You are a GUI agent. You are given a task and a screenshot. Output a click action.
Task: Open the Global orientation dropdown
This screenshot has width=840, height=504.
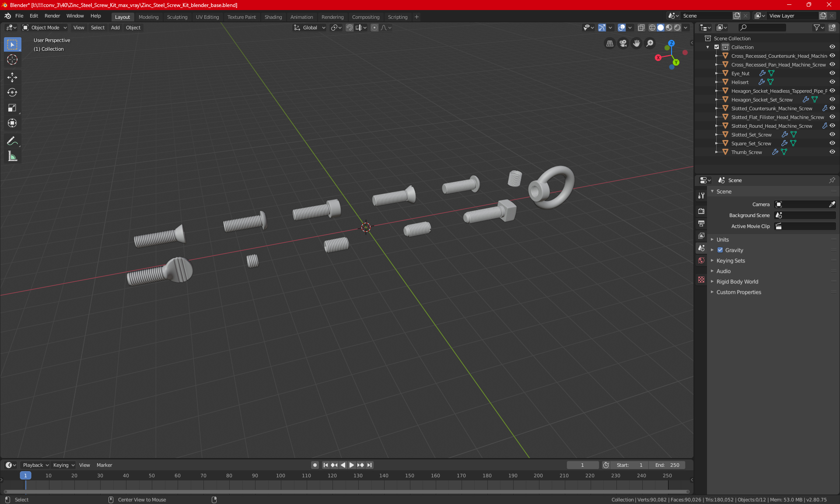[x=310, y=28]
